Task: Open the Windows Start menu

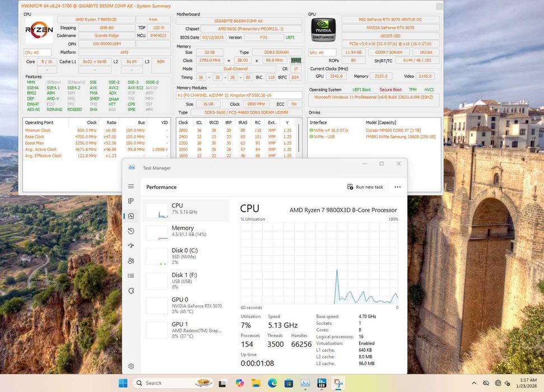Action: coord(123,383)
